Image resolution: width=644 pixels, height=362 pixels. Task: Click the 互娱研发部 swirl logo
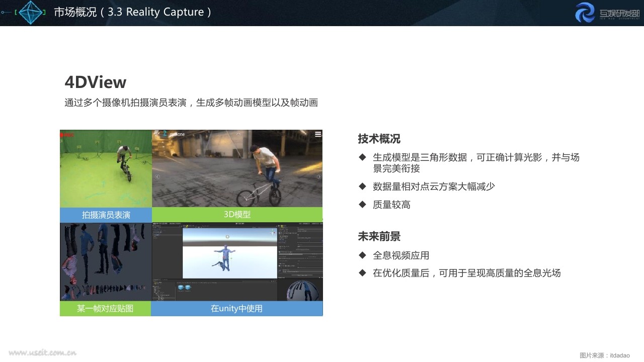click(585, 13)
